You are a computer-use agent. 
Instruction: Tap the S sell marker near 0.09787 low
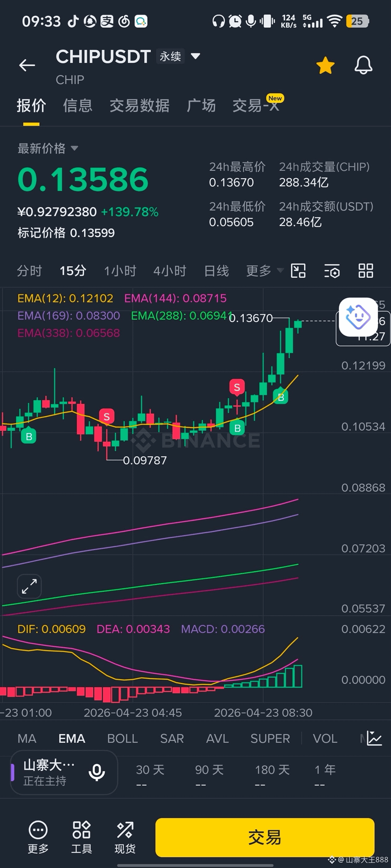[107, 417]
